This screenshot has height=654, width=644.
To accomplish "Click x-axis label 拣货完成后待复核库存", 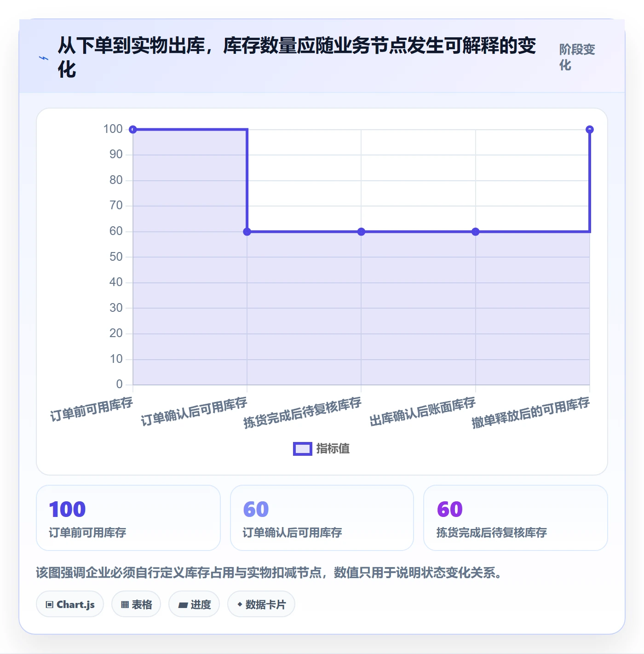I will tap(303, 413).
